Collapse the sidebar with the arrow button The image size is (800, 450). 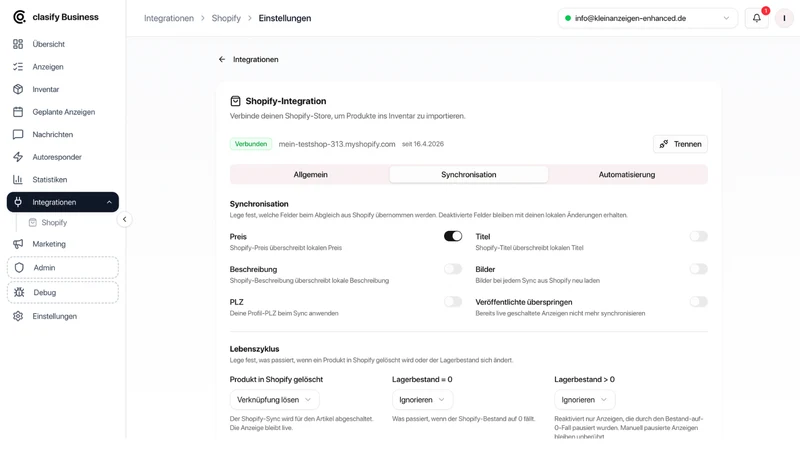click(x=124, y=219)
